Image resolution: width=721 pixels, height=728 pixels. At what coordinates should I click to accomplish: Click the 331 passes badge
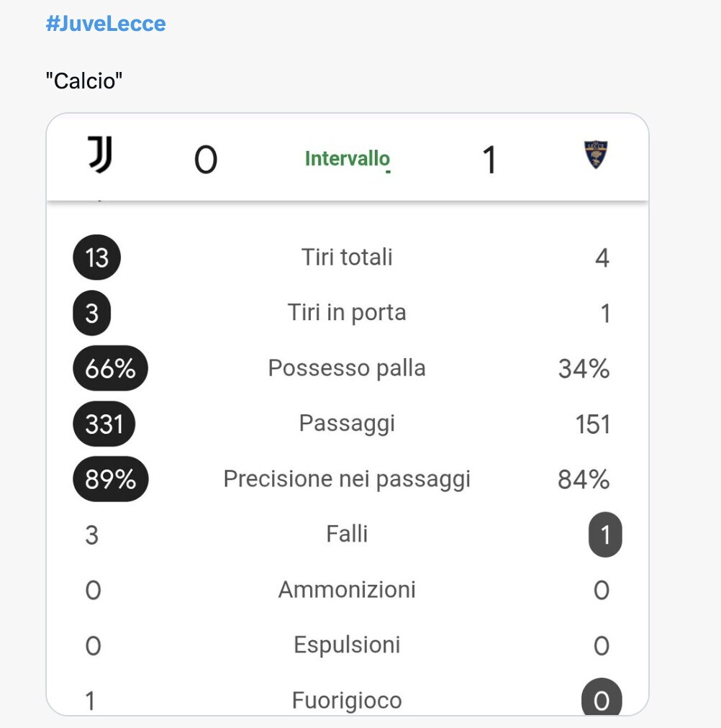click(104, 424)
